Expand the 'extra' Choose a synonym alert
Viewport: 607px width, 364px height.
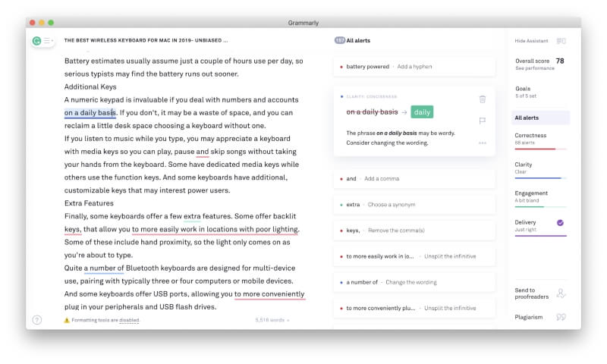414,205
